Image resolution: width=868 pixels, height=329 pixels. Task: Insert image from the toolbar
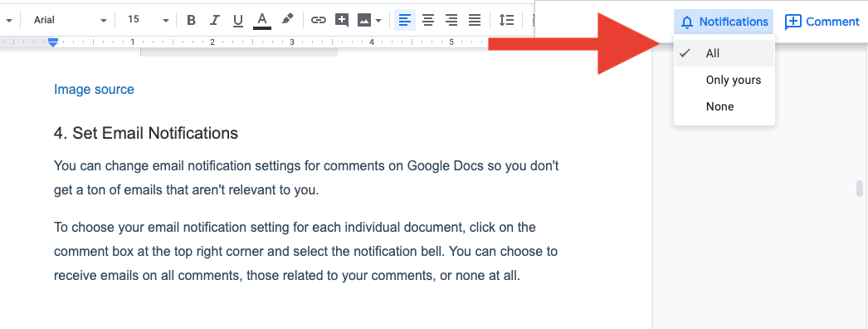pyautogui.click(x=363, y=21)
